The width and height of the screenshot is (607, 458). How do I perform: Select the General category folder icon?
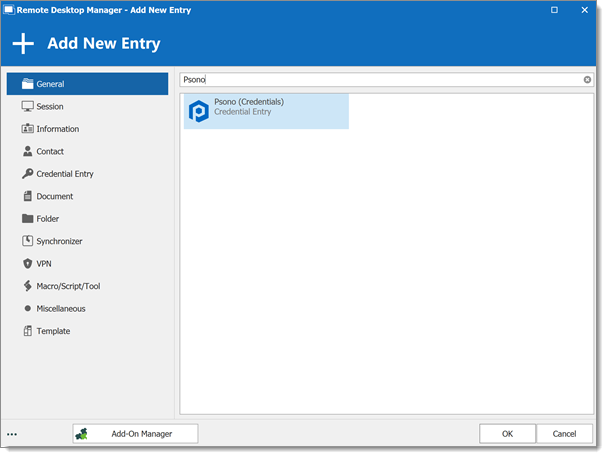(27, 84)
